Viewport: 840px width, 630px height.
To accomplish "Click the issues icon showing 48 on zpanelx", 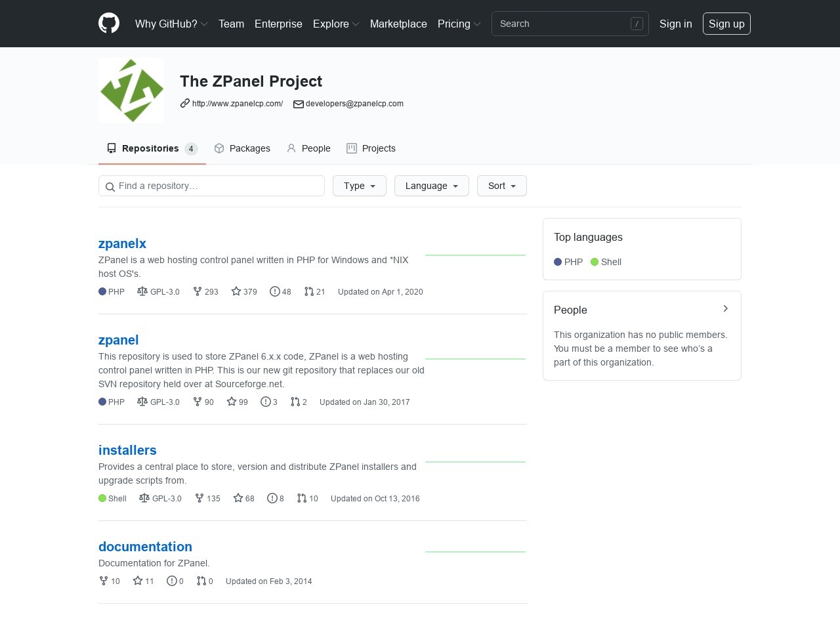I will tap(275, 291).
